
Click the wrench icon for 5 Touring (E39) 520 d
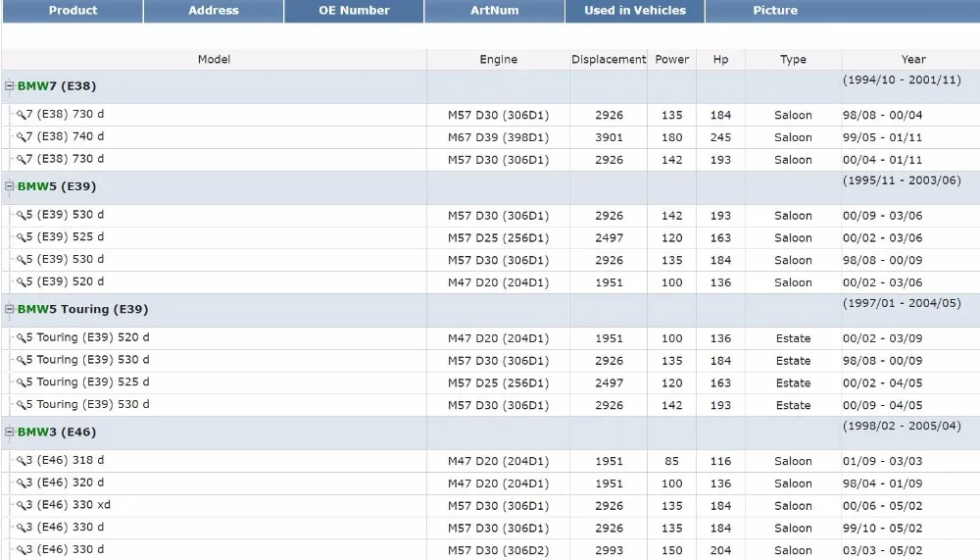22,338
